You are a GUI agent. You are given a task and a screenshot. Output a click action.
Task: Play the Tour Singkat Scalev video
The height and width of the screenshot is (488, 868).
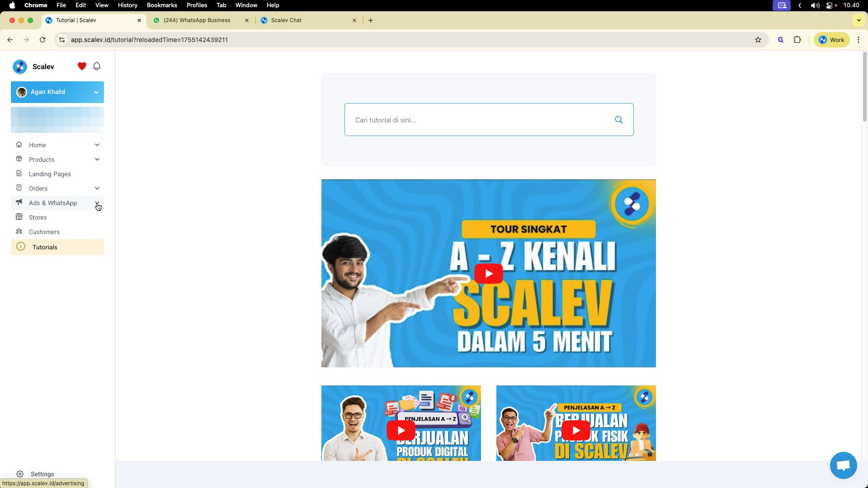pos(488,273)
